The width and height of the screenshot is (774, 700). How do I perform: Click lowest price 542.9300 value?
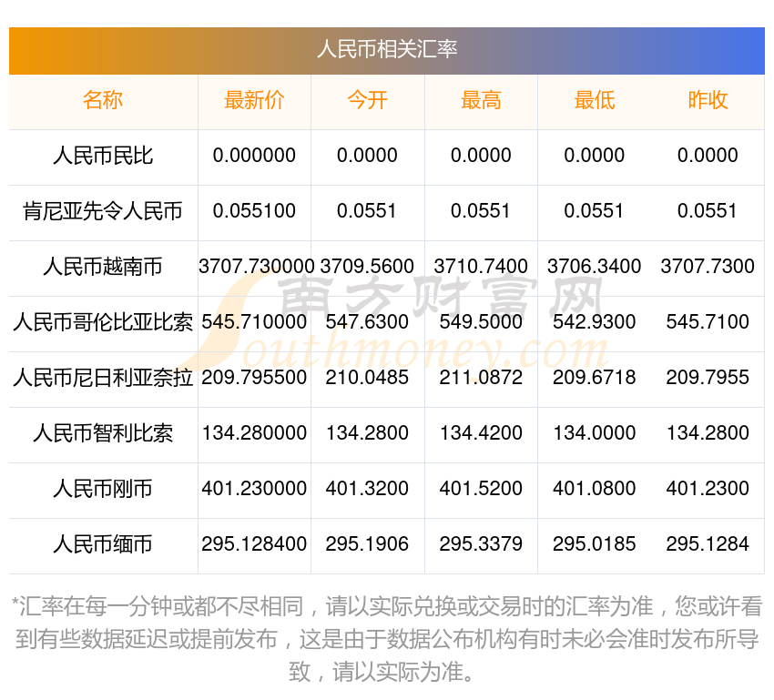click(595, 322)
